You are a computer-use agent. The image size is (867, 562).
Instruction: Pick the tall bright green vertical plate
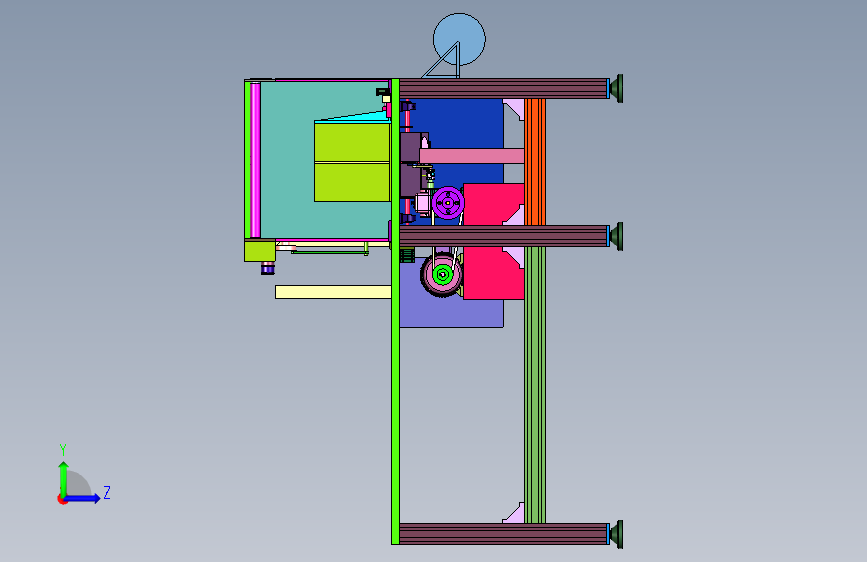[395, 311]
